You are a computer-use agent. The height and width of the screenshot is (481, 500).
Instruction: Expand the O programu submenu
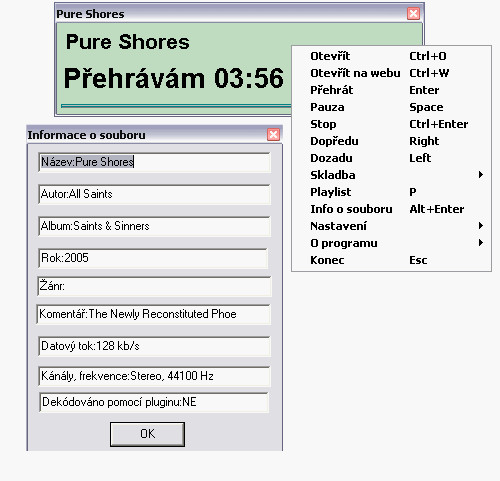(x=391, y=243)
